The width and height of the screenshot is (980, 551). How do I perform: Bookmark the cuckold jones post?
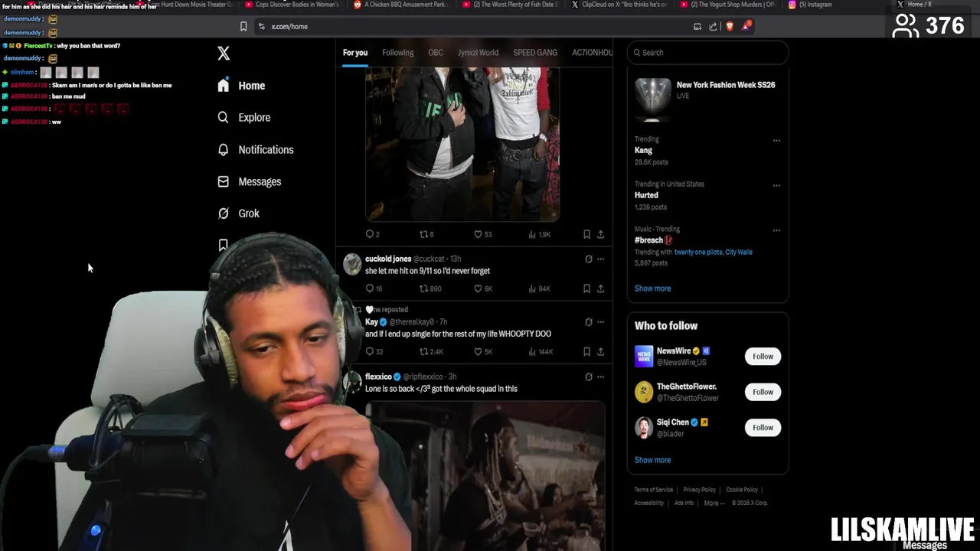(586, 289)
